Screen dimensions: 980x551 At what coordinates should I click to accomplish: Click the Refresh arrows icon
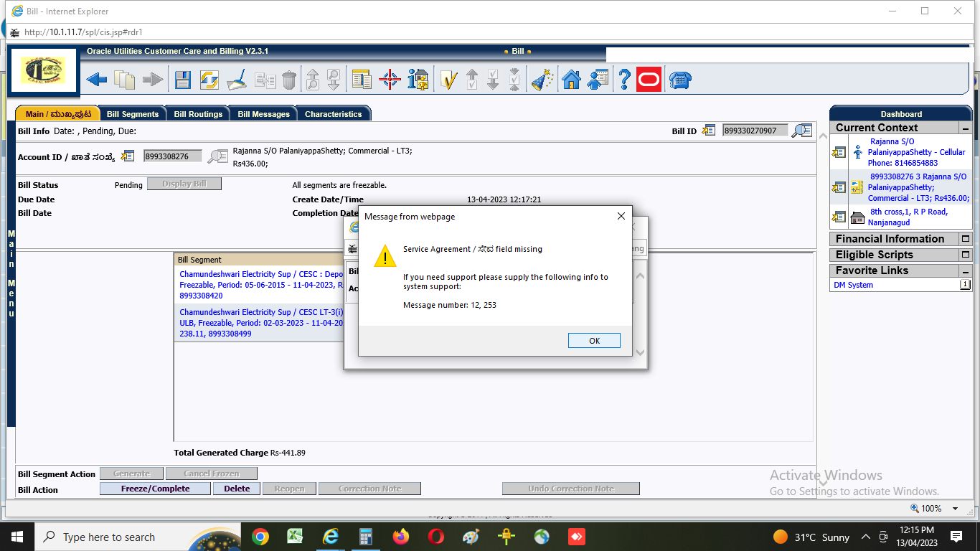[x=209, y=79]
